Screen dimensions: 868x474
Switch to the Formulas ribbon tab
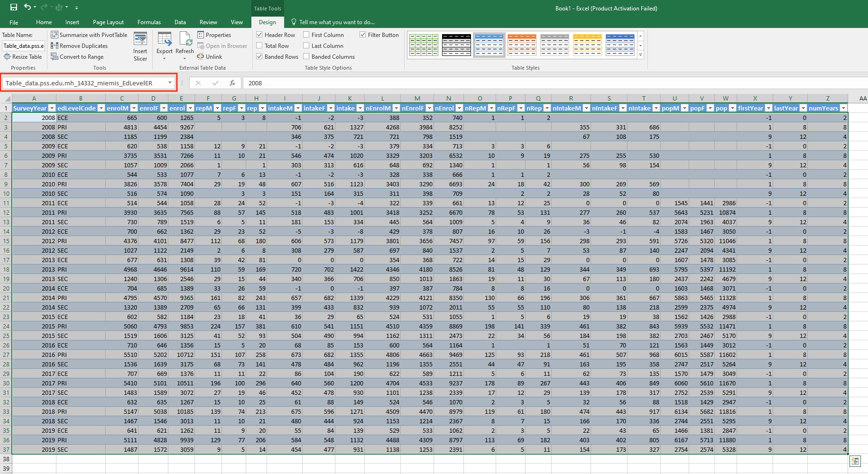click(x=149, y=22)
